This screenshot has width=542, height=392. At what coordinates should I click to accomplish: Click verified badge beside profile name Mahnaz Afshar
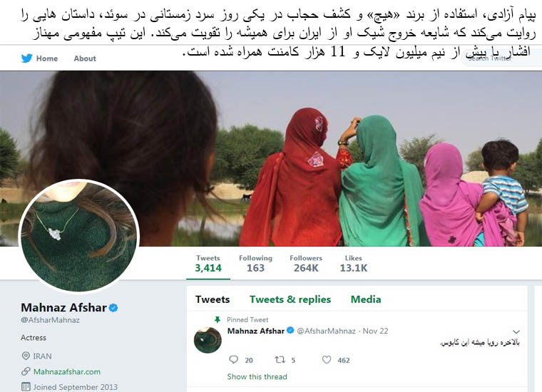click(113, 307)
